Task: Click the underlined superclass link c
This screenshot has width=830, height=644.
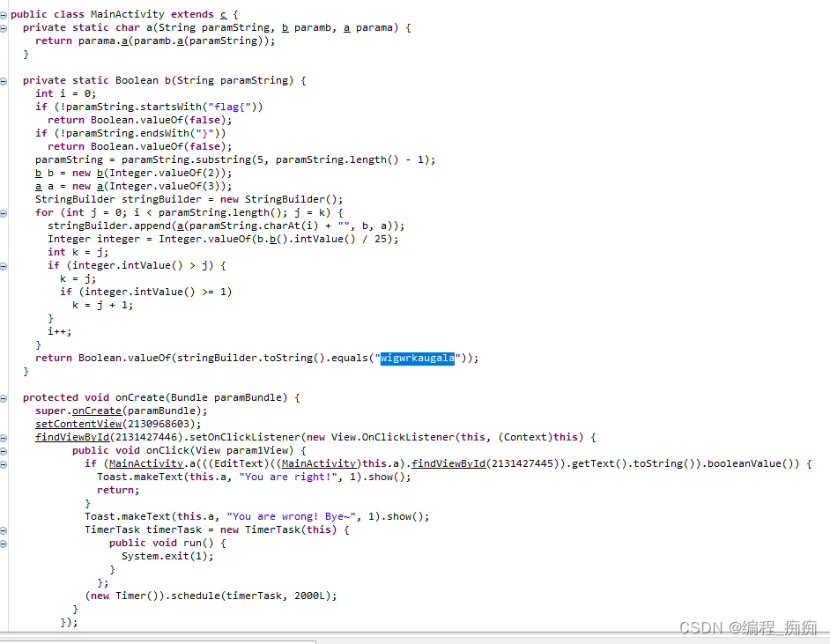Action: point(223,13)
